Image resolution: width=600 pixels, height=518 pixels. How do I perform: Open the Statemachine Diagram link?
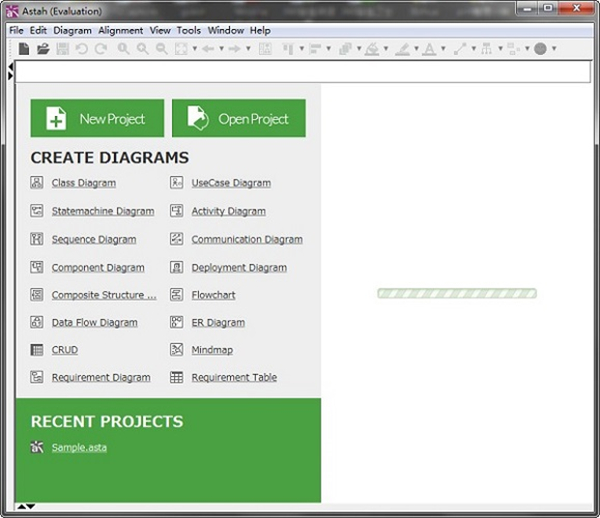[x=103, y=211]
